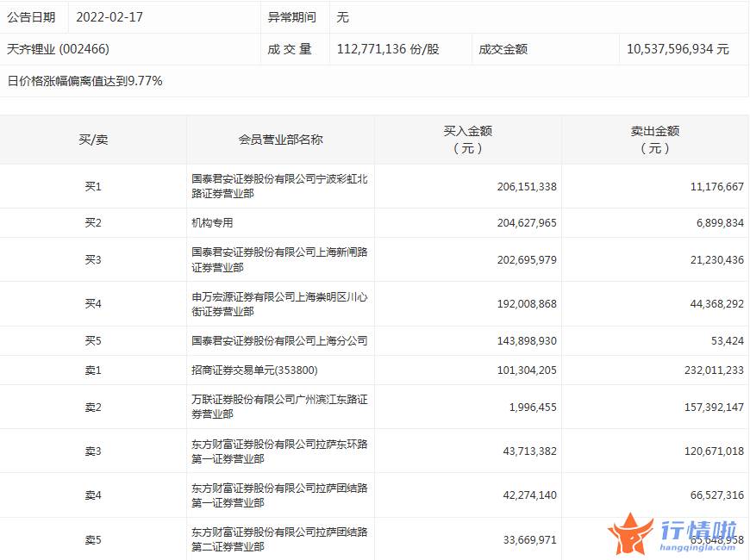Screen dimensions: 750x560
Task: Select the 卖4 row label
Action: pyautogui.click(x=93, y=495)
